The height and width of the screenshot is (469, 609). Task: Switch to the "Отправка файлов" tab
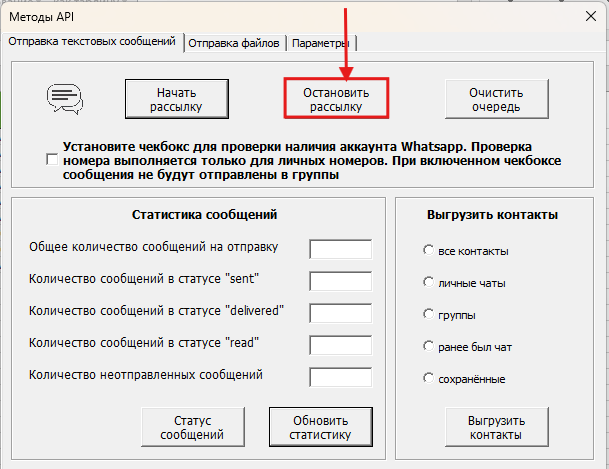click(x=235, y=43)
